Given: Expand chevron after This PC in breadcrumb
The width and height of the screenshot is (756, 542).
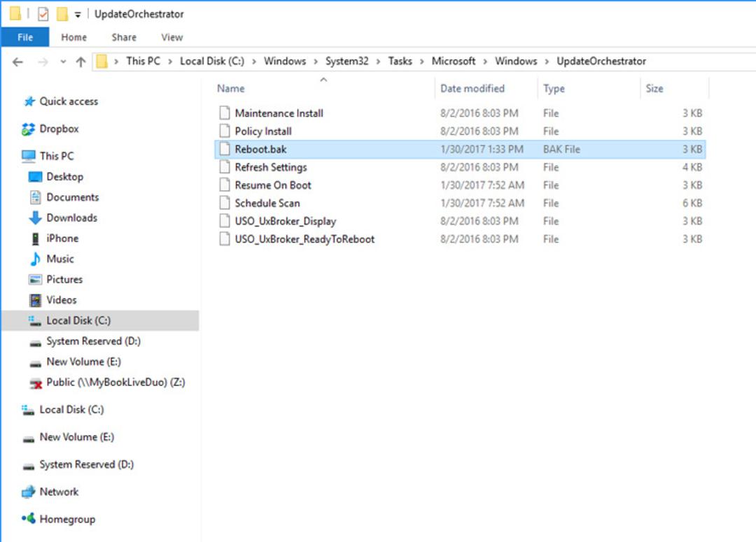Looking at the screenshot, I should coord(170,62).
